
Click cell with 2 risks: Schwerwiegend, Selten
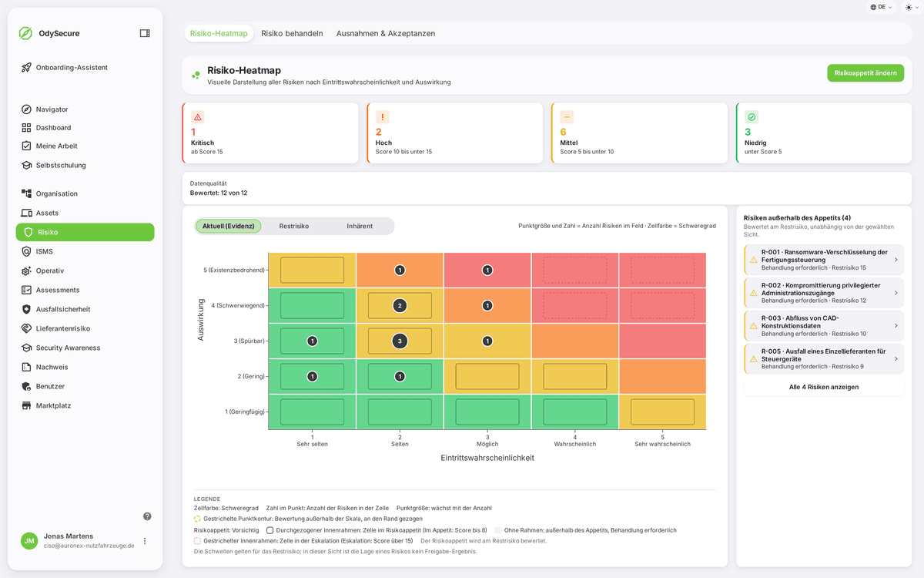[400, 305]
